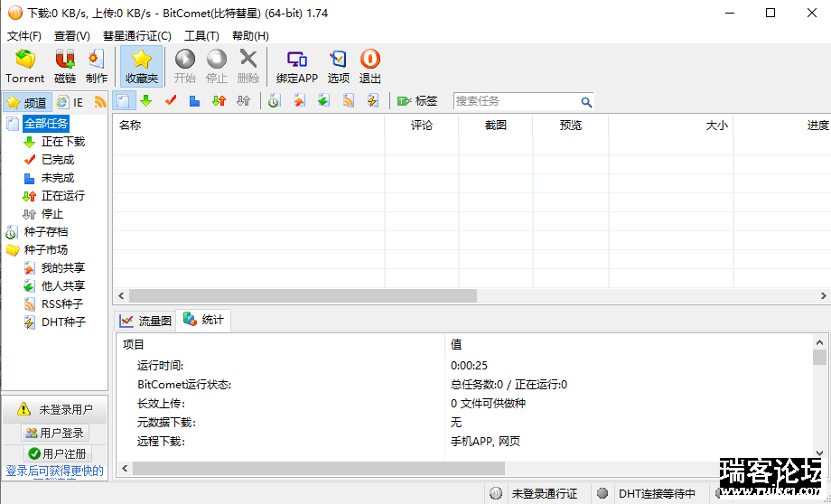Sort by the 进度 column header
This screenshot has height=504, width=831.
[782, 126]
